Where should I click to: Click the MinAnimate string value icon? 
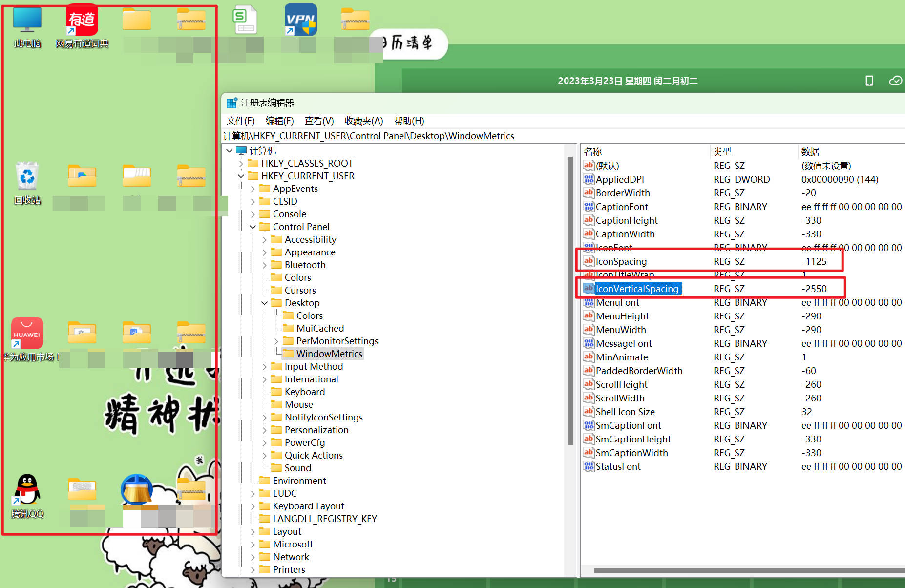(589, 357)
